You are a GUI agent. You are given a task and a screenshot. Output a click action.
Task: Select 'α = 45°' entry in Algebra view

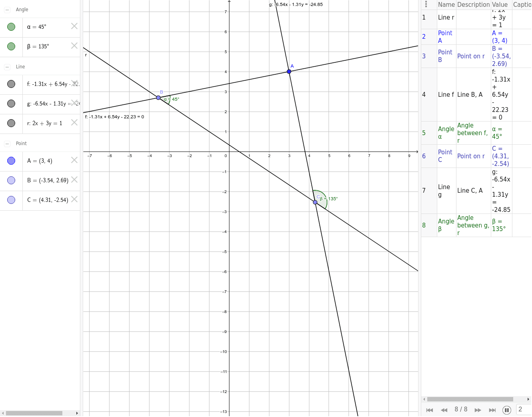pyautogui.click(x=37, y=27)
